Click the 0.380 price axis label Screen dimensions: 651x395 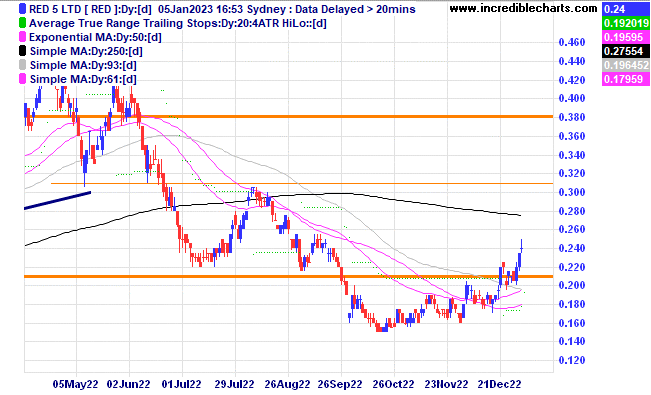(x=572, y=118)
